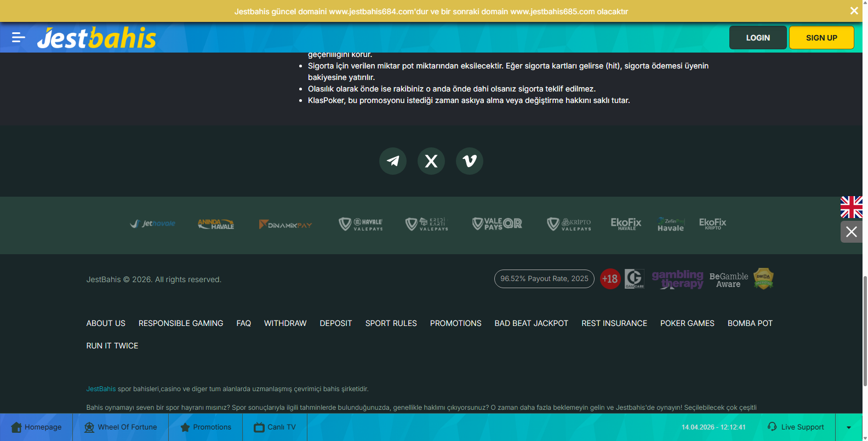Screen dimensions: 868x441
Task: Select the Kripto ValePays payment logo
Action: [569, 224]
